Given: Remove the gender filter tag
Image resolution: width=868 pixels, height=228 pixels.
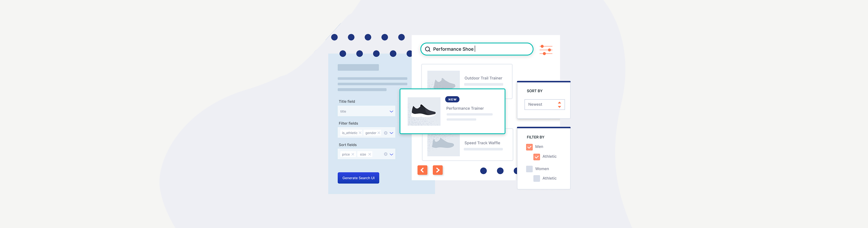Looking at the screenshot, I should [379, 133].
